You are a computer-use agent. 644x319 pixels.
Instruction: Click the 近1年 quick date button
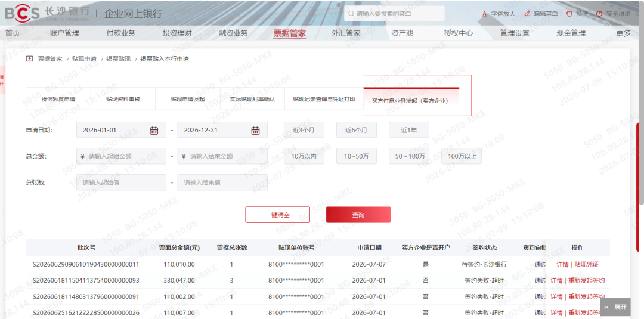409,130
